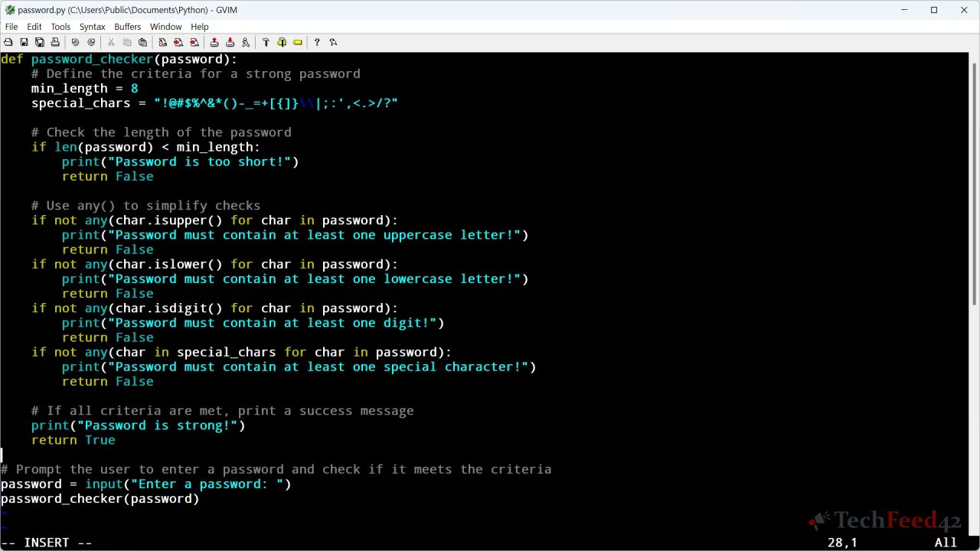
Task: Click the char.isdigit() condition line
Action: click(x=214, y=308)
